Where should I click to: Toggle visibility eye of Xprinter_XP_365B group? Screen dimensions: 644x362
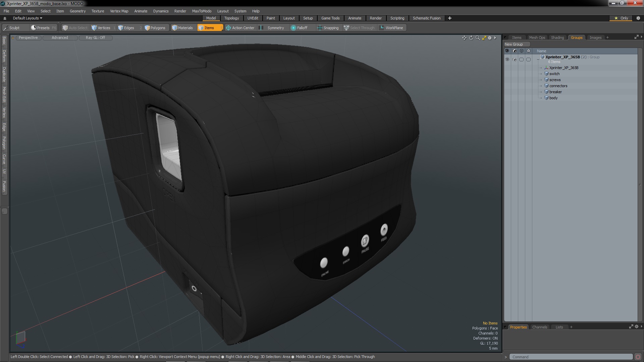click(507, 59)
